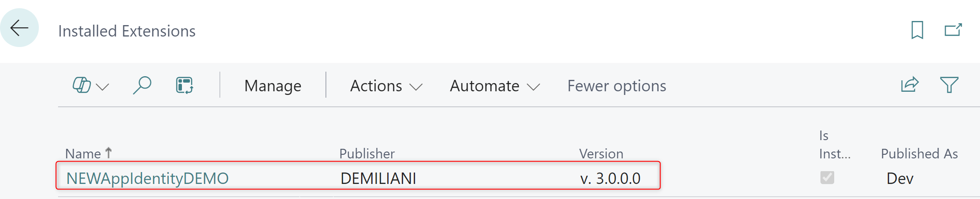Image resolution: width=980 pixels, height=199 pixels.
Task: Click the Published As column header
Action: tap(919, 154)
